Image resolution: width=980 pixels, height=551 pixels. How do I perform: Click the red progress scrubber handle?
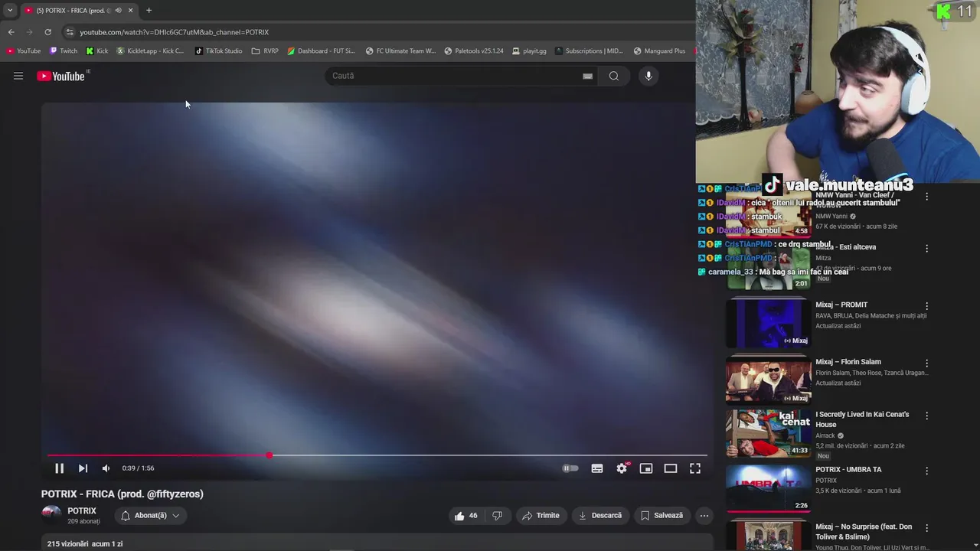coord(269,455)
